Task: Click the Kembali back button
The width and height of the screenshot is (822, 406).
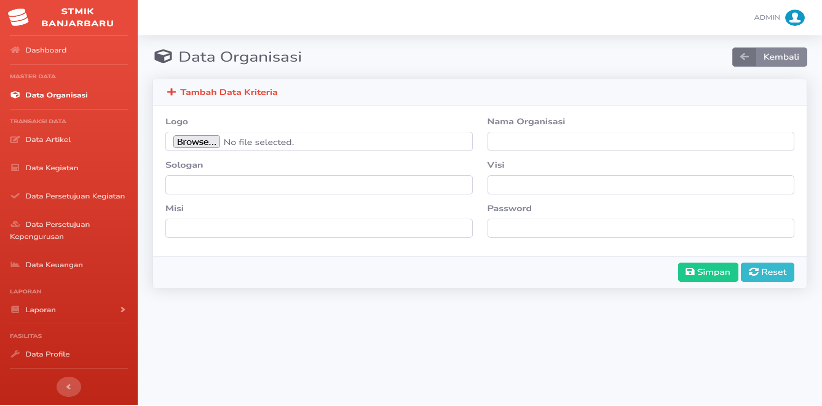Action: tap(769, 57)
